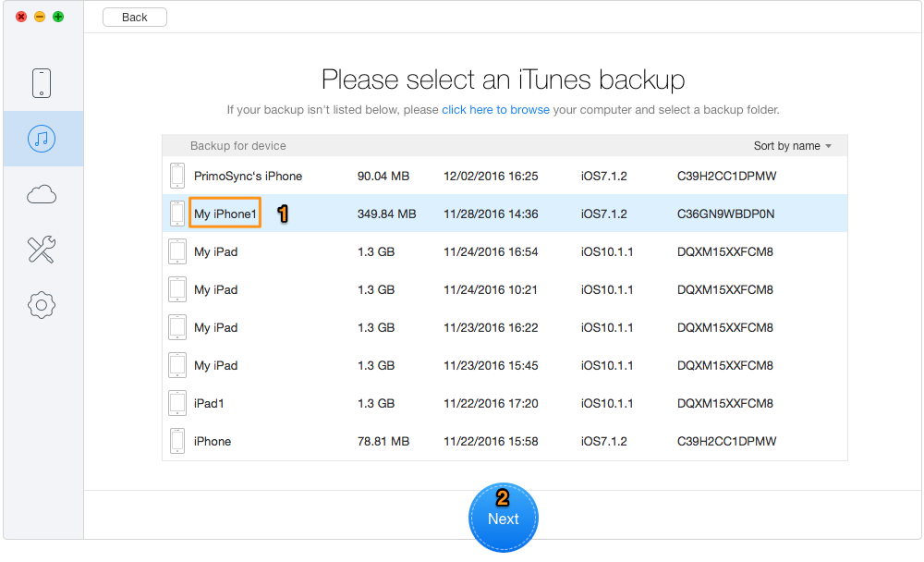Click the 78.81 MB size value

click(x=383, y=441)
